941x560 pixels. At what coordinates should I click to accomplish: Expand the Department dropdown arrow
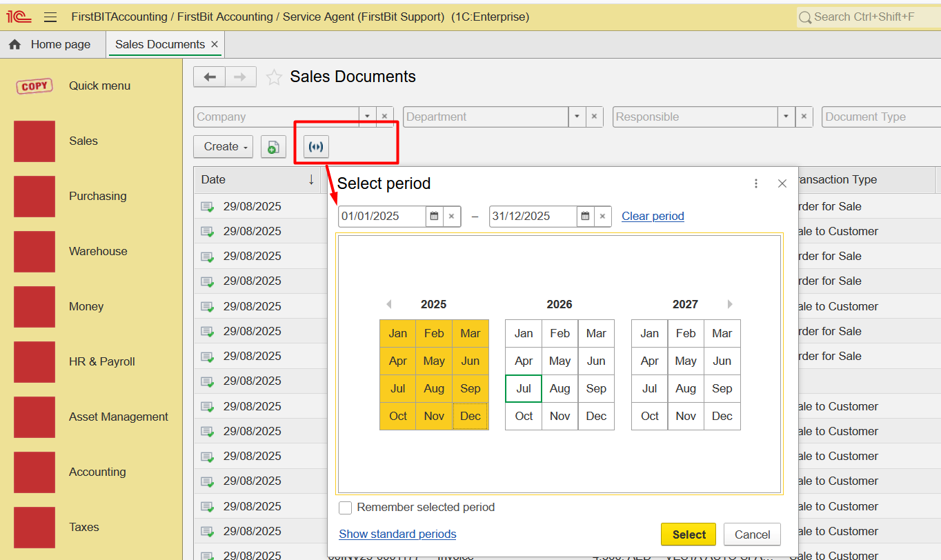click(x=577, y=117)
